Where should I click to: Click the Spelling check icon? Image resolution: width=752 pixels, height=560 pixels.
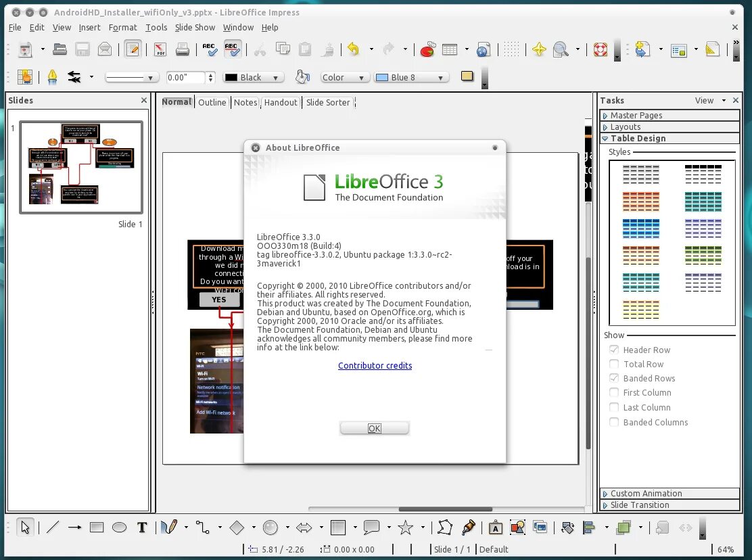209,49
